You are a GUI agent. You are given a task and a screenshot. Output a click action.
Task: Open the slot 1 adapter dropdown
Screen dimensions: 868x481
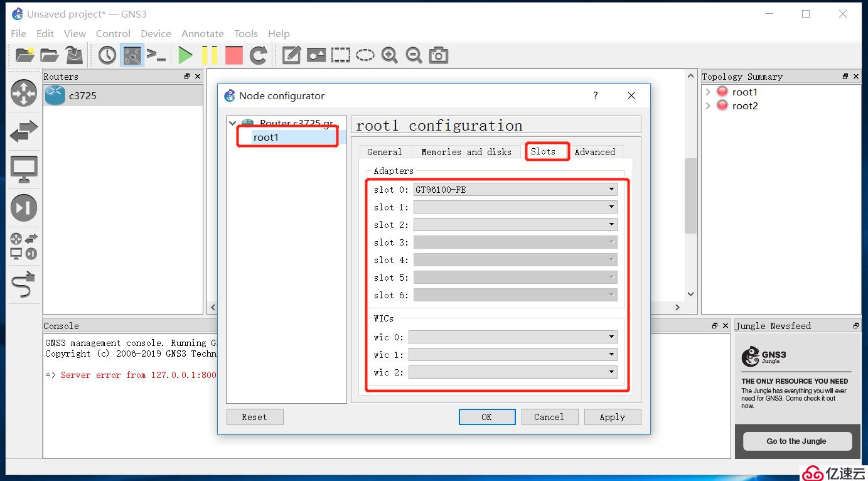(x=515, y=207)
